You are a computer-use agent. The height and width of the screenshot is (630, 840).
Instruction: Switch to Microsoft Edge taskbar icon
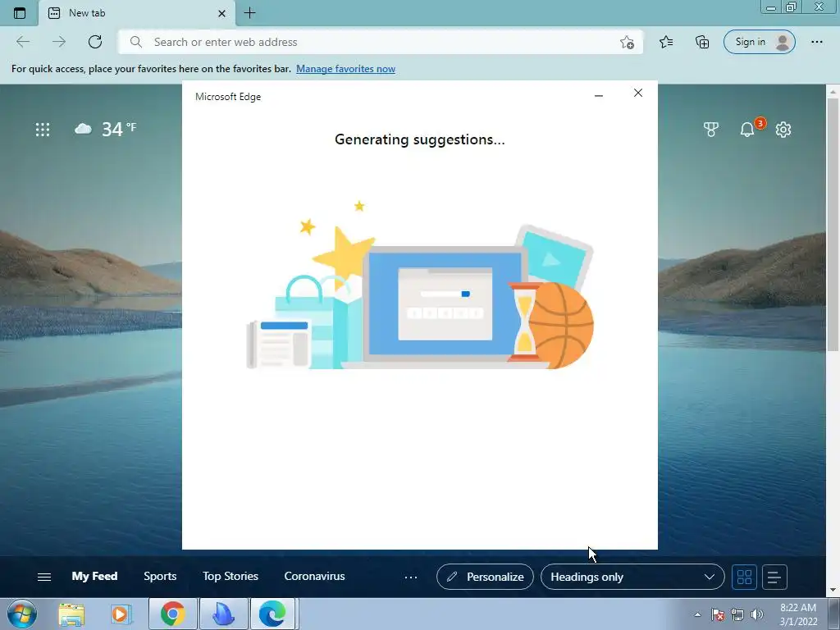click(272, 614)
